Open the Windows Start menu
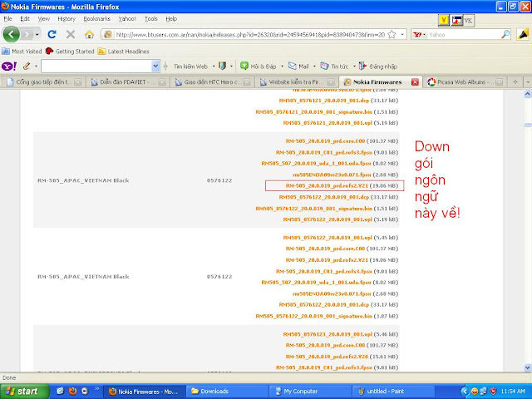The image size is (532, 399). point(24,392)
